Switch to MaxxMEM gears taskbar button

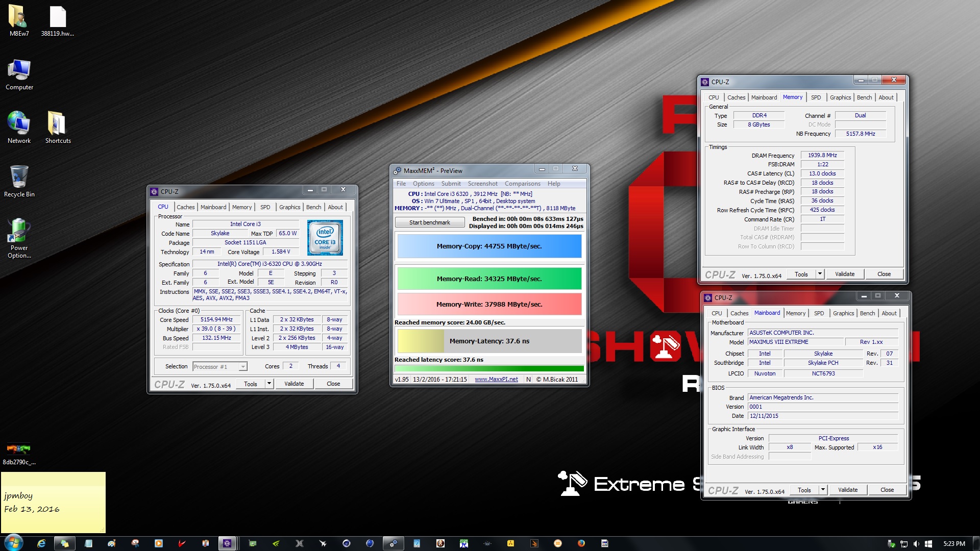pyautogui.click(x=394, y=543)
